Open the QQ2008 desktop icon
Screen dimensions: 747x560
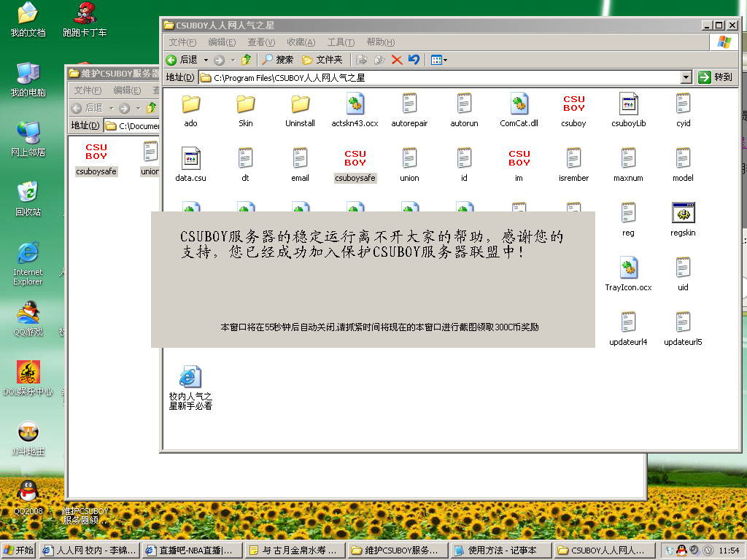pos(28,497)
